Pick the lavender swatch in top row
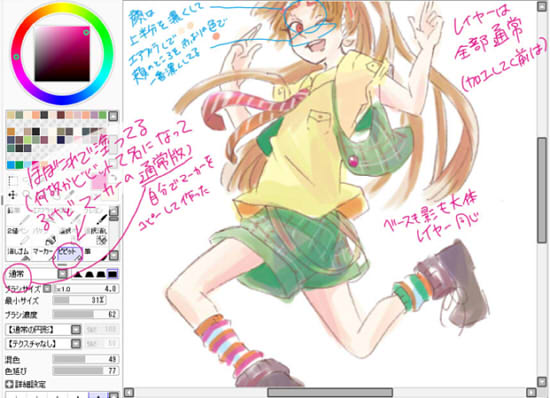This screenshot has width=550, height=398. pyautogui.click(x=94, y=115)
